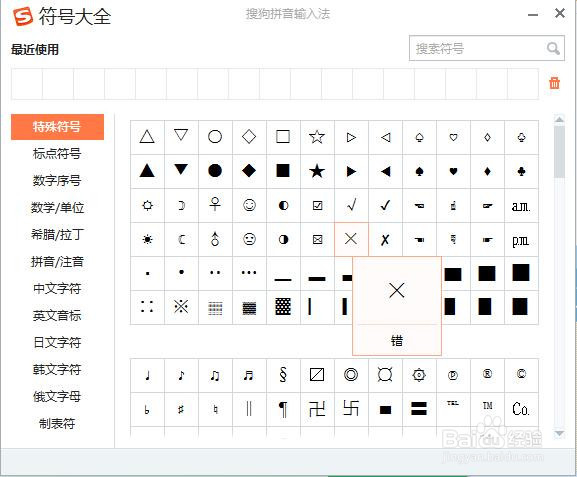Click the scrollbar up arrow
This screenshot has height=477, width=577.
pos(559,119)
